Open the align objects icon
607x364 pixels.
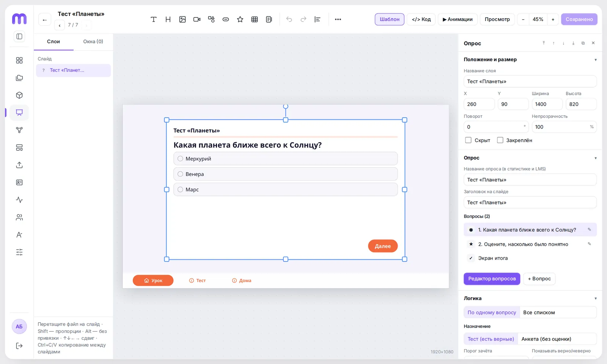[x=318, y=19]
